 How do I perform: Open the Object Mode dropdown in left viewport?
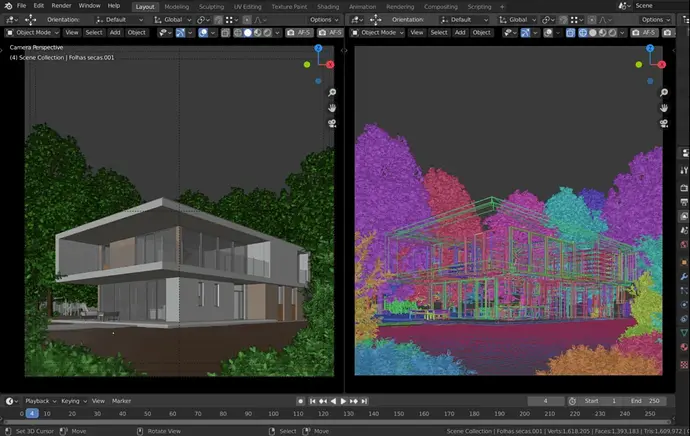(33, 33)
